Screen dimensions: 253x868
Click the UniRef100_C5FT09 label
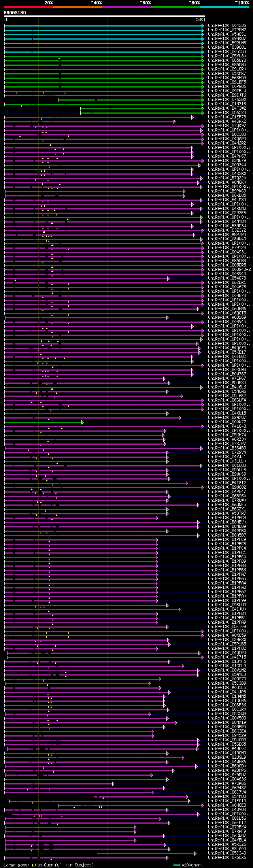tap(227, 626)
